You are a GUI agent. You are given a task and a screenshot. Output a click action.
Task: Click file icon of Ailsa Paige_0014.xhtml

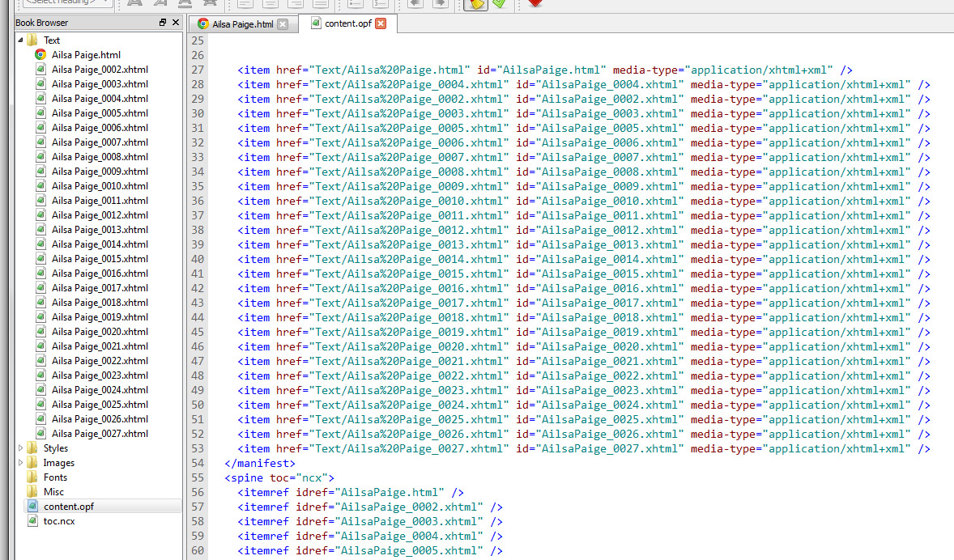click(x=40, y=244)
